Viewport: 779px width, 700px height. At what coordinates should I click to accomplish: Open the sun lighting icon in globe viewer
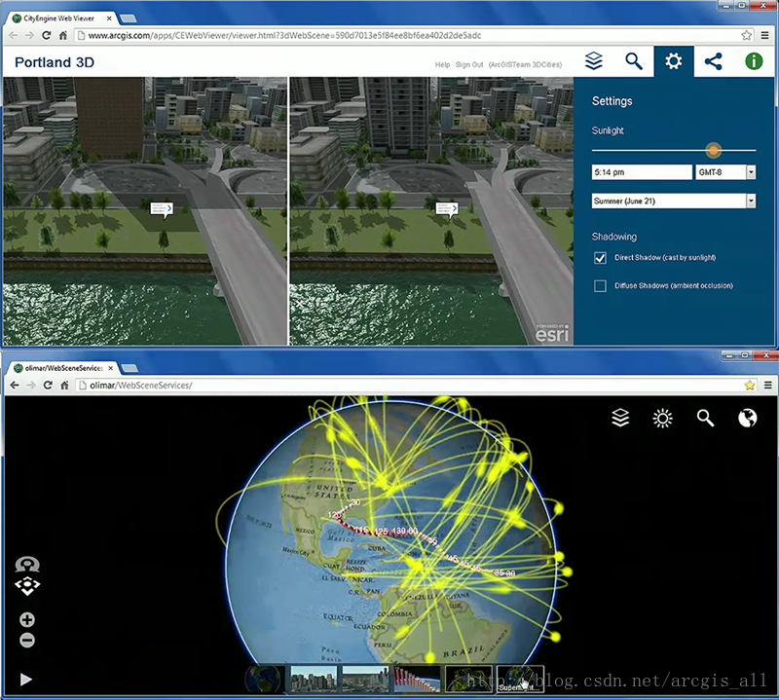(663, 419)
